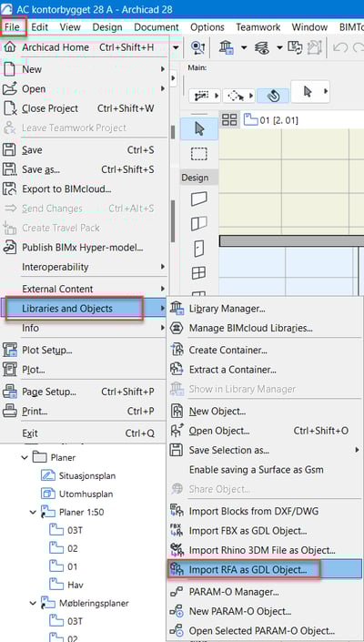This screenshot has width=364, height=642.
Task: Click the tab overview grid icon
Action: 229,120
